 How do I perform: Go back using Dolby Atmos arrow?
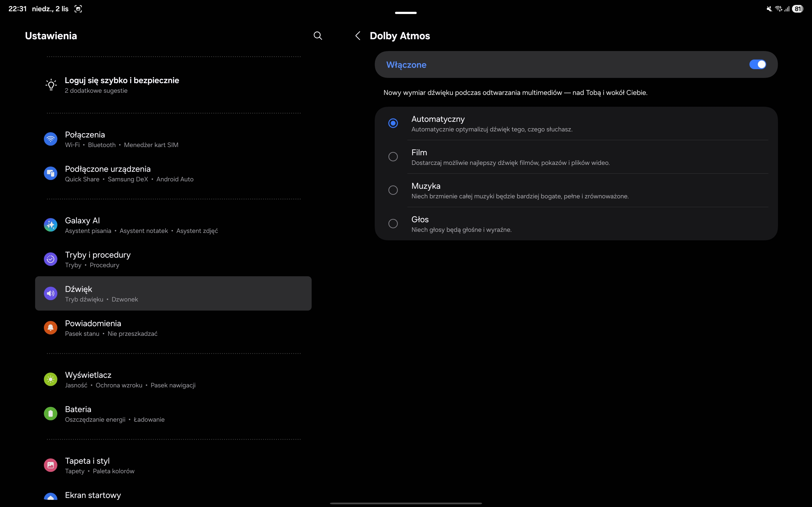click(358, 36)
